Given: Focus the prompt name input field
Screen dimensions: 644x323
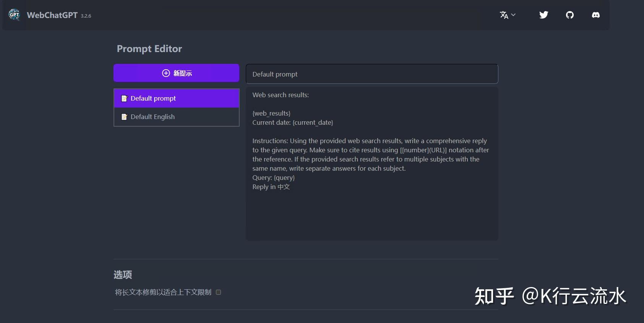Looking at the screenshot, I should tap(372, 74).
